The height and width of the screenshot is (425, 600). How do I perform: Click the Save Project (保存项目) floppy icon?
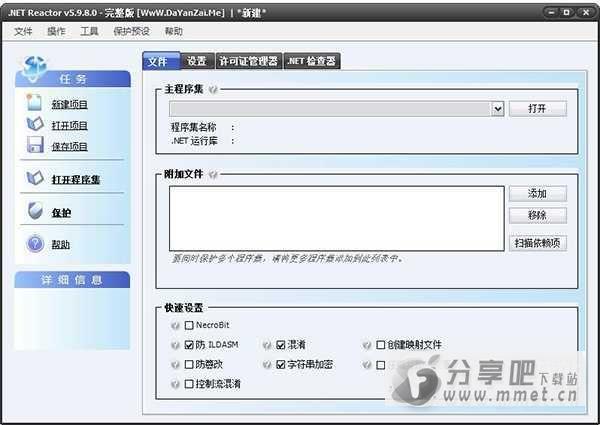tap(35, 145)
